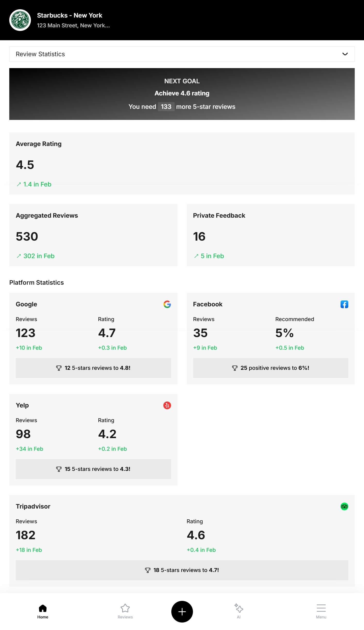Switch to the Reviews tab
364x630 pixels.
(x=125, y=611)
